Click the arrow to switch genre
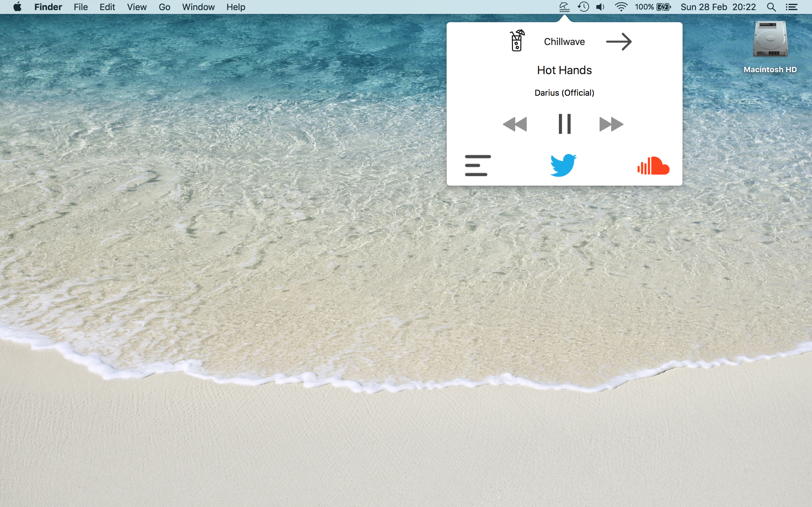812x507 pixels. 619,42
